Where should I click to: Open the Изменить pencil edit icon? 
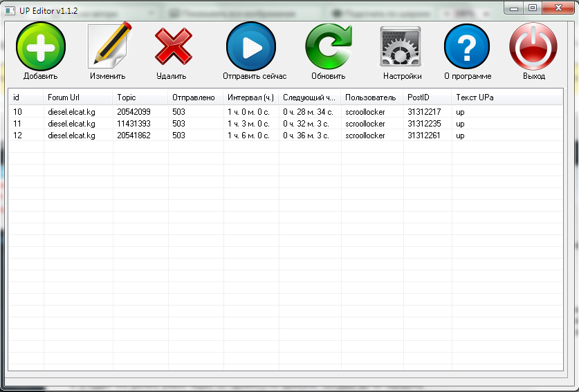click(110, 46)
